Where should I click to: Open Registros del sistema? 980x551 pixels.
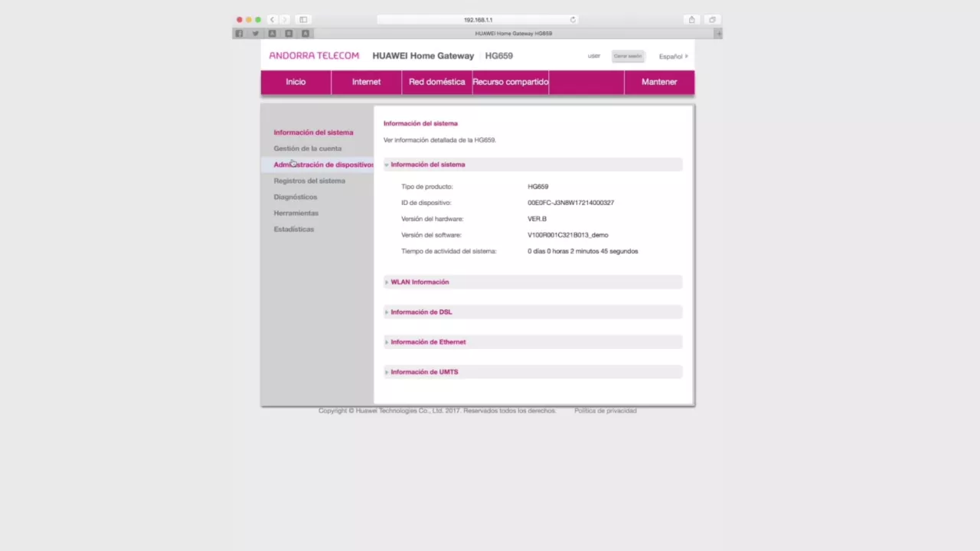pyautogui.click(x=309, y=181)
